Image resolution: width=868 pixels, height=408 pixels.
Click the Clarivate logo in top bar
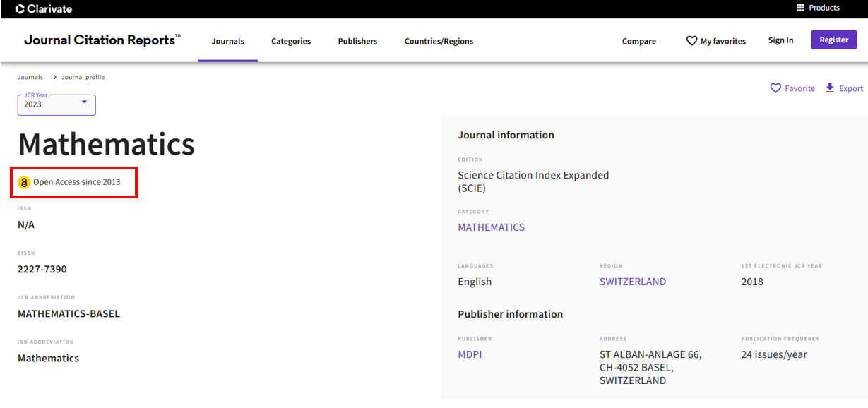(x=44, y=9)
